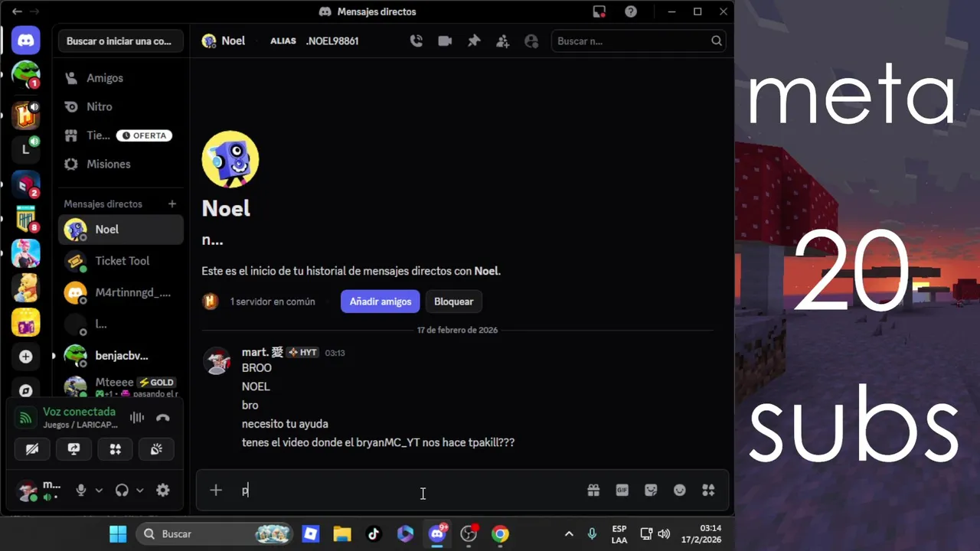
Task: Select the Noel conversation in list
Action: click(x=120, y=230)
